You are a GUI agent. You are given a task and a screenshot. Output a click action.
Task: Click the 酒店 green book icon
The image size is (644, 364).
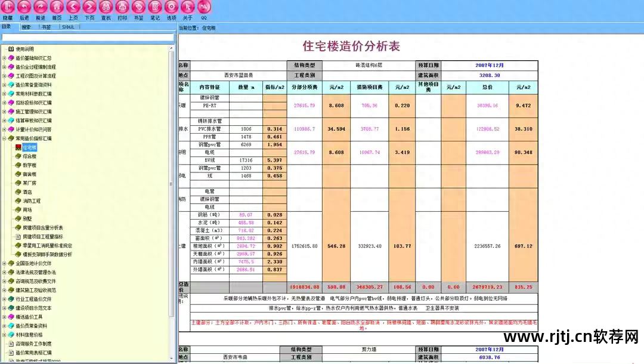pos(18,192)
